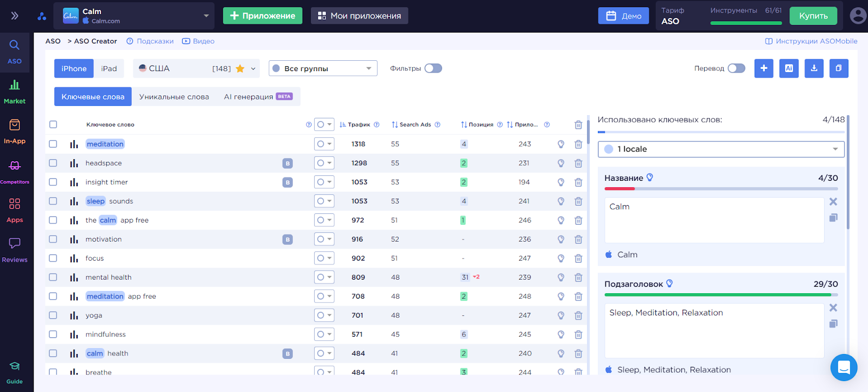The image size is (868, 392).
Task: Click the Инструменты usage progress bar
Action: click(746, 23)
